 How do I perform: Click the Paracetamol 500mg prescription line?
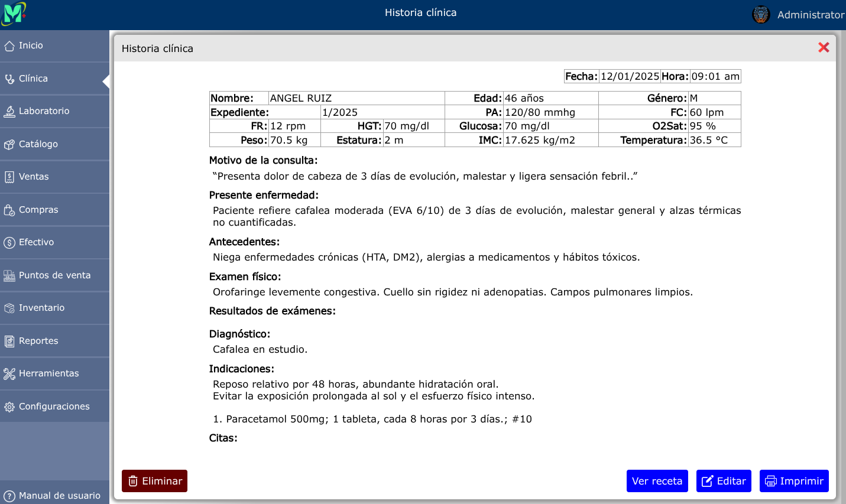pos(372,419)
